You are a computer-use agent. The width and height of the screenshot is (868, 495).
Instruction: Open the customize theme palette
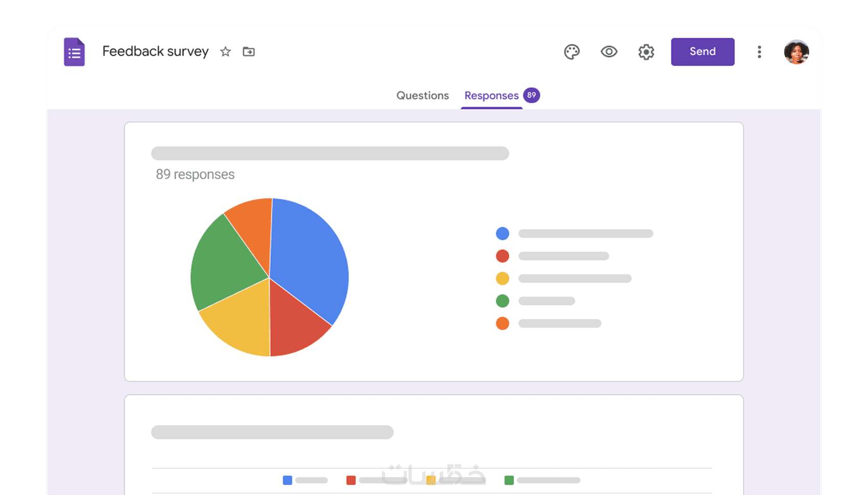pos(572,52)
